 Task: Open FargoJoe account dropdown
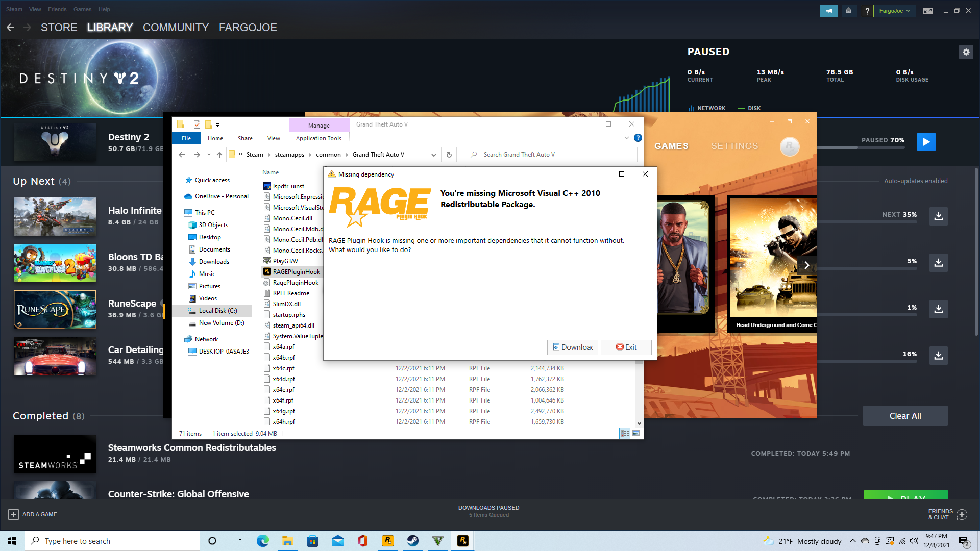(x=894, y=11)
